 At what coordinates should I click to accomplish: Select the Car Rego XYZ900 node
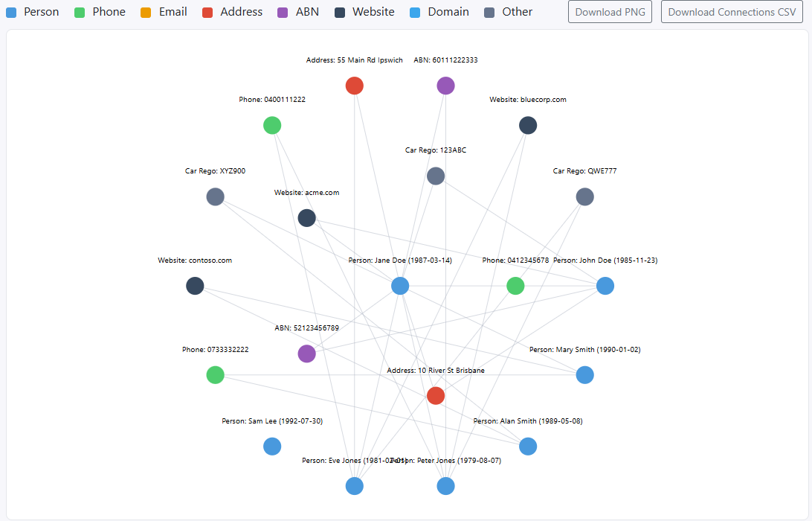point(215,196)
